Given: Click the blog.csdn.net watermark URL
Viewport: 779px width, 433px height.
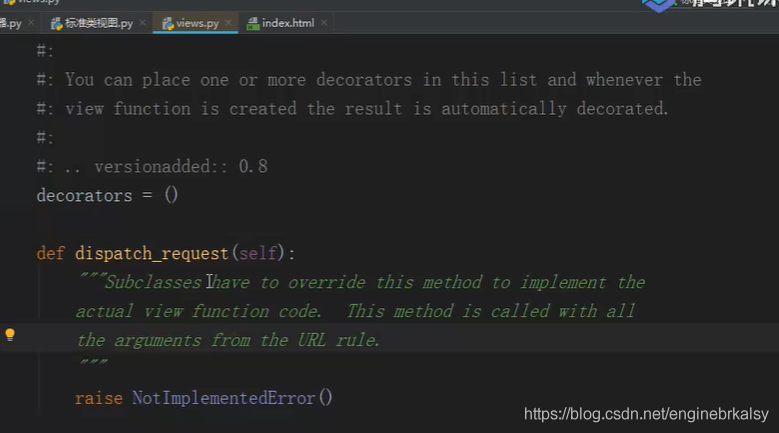Looking at the screenshot, I should pyautogui.click(x=645, y=413).
